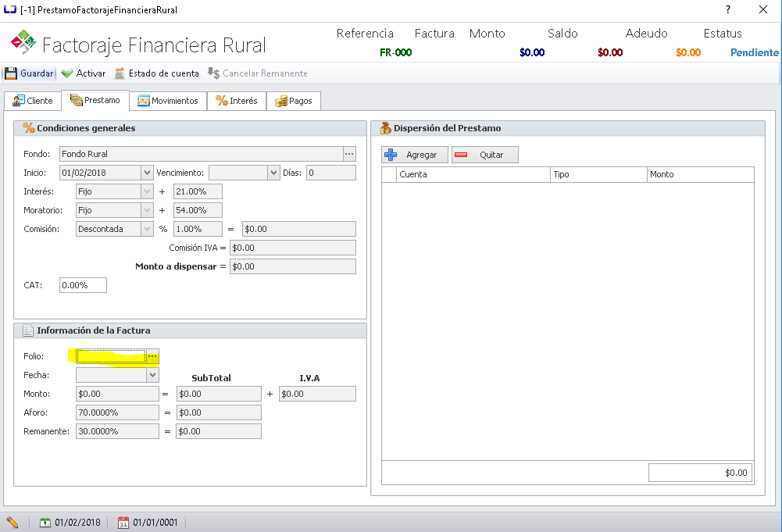Image resolution: width=782 pixels, height=532 pixels.
Task: Click the Aforo percent field 70.0000%
Action: coord(117,412)
